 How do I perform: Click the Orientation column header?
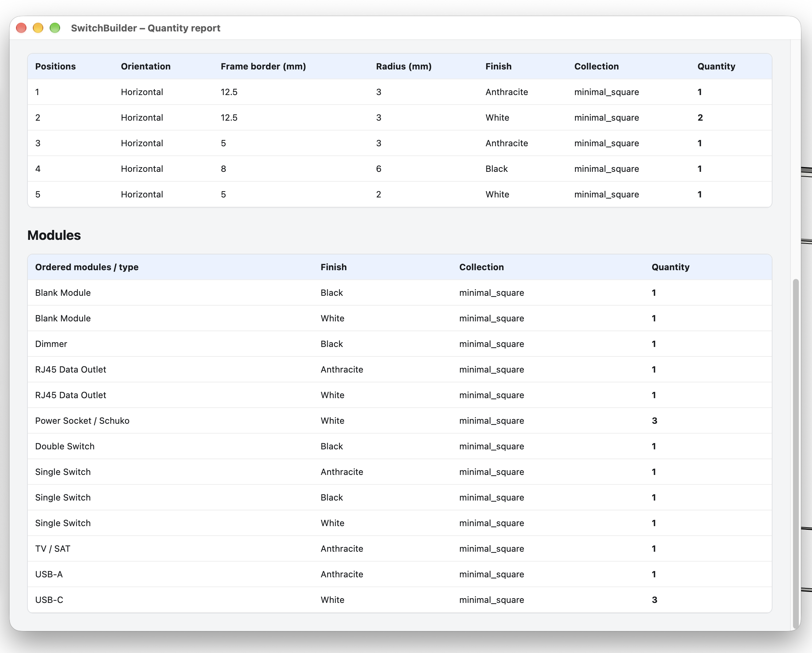tap(145, 66)
